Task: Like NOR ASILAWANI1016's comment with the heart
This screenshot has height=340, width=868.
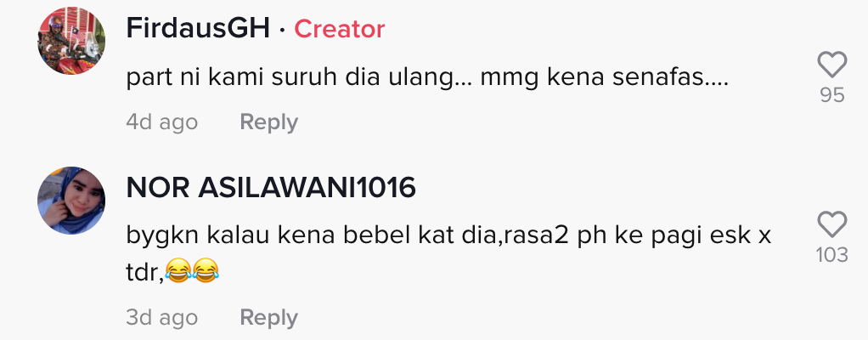Action: 832,224
